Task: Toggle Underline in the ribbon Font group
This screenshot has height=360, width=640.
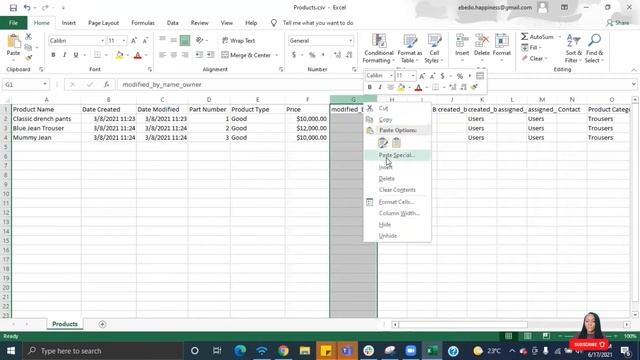Action: click(x=76, y=55)
